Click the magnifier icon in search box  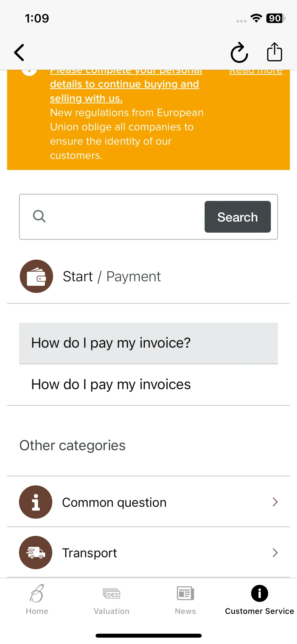click(x=39, y=217)
